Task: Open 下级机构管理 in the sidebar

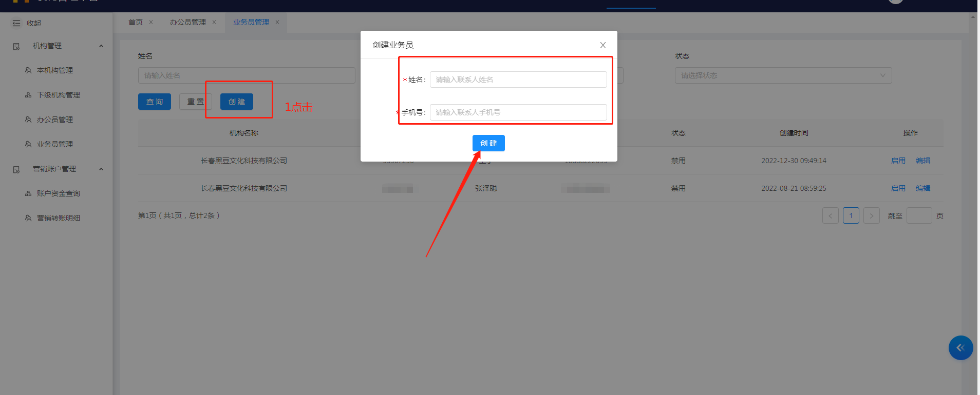Action: (x=59, y=95)
